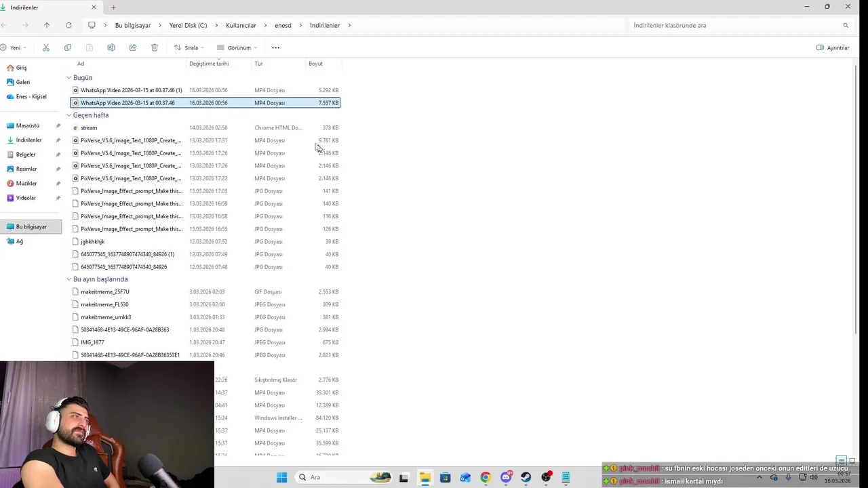Expand the chevron after Yerel Disk (C:) breadcrumb
The image size is (868, 488).
tap(217, 25)
